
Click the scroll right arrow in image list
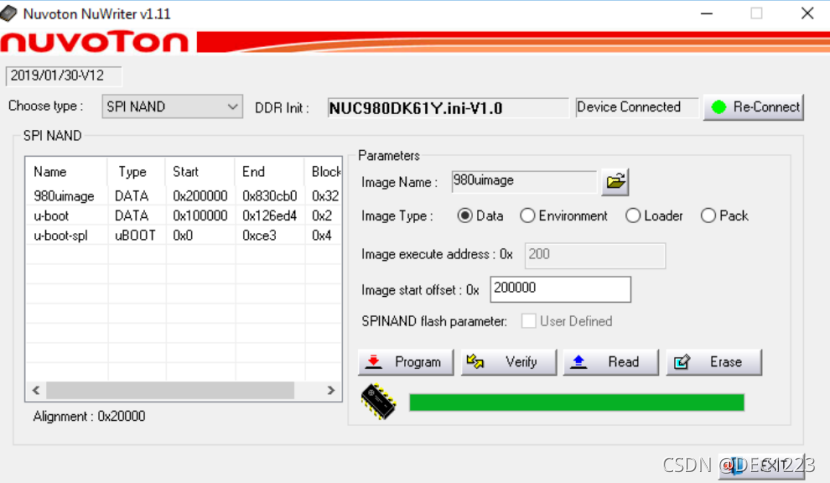[x=331, y=390]
